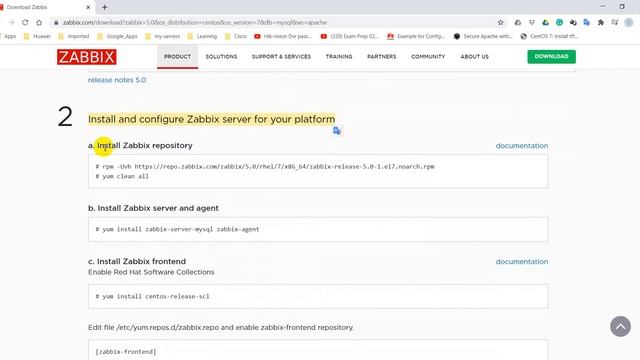Open the Secure Apache with bookmark
Image resolution: width=640 pixels, height=360 pixels.
483,36
